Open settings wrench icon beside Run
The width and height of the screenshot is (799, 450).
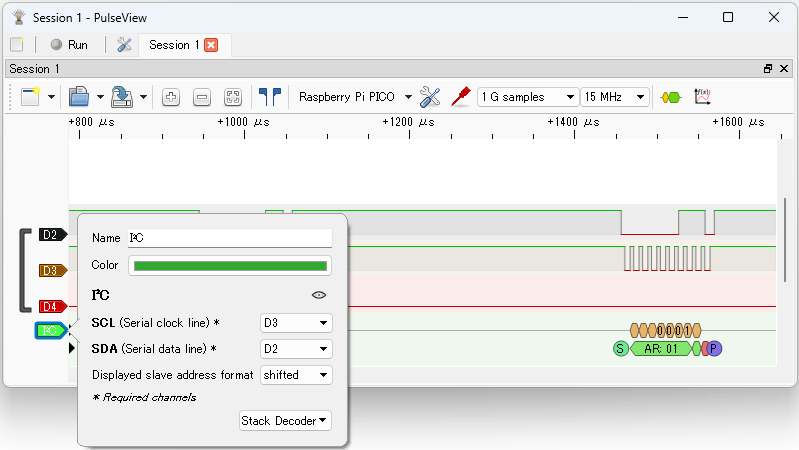[x=124, y=45]
